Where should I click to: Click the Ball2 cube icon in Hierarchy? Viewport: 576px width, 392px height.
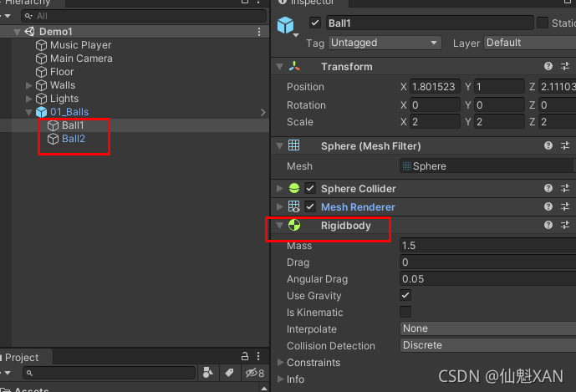click(53, 139)
